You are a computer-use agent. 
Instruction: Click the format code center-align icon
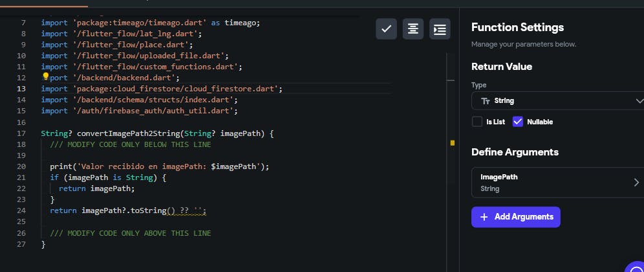[x=413, y=29]
